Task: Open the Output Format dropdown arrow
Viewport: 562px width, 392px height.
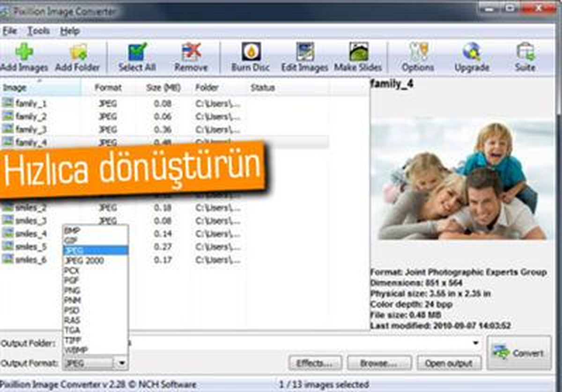Action: pos(121,363)
